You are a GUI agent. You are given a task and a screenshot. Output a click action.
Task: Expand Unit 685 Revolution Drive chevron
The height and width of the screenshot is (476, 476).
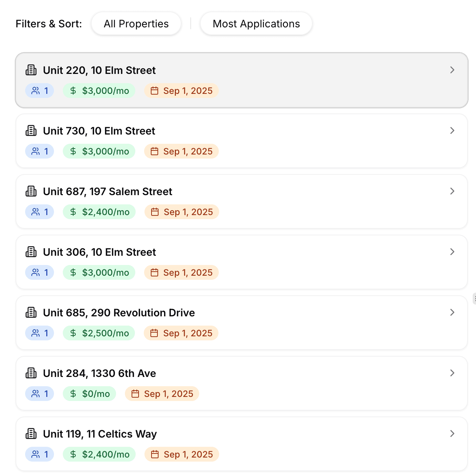pos(452,312)
